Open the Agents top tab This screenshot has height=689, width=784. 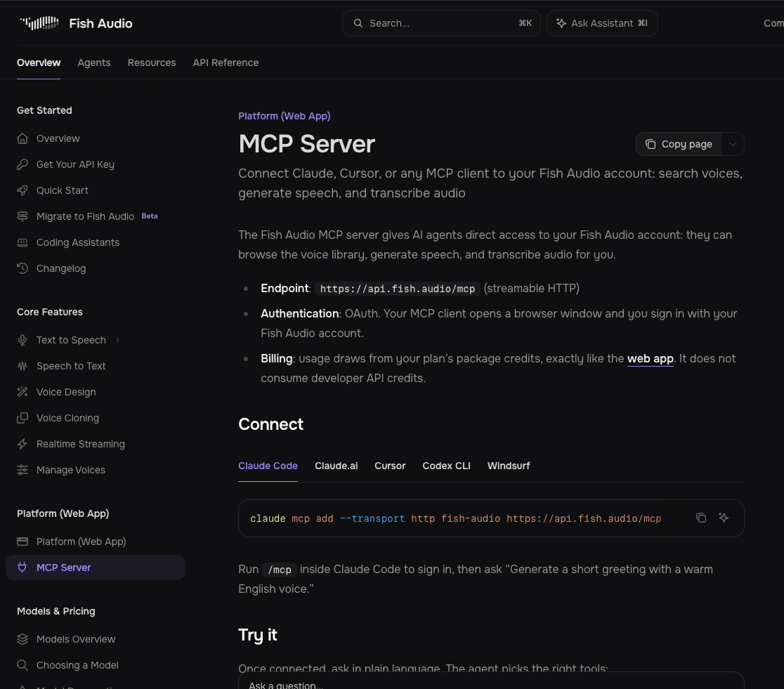click(x=94, y=63)
